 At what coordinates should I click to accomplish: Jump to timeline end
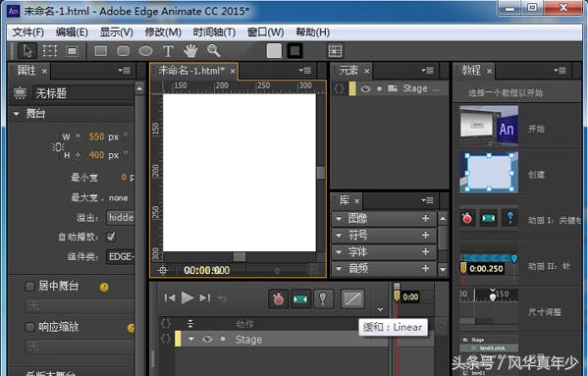(x=205, y=298)
